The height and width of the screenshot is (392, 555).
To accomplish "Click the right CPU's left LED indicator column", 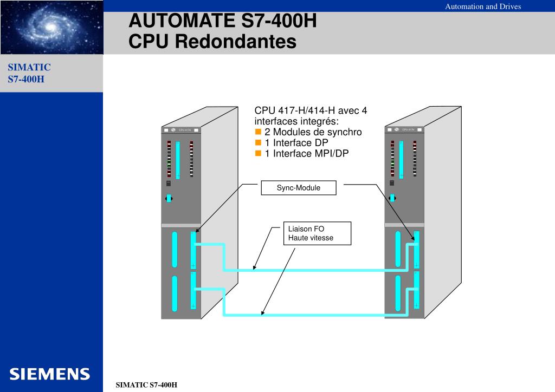I will tap(392, 158).
